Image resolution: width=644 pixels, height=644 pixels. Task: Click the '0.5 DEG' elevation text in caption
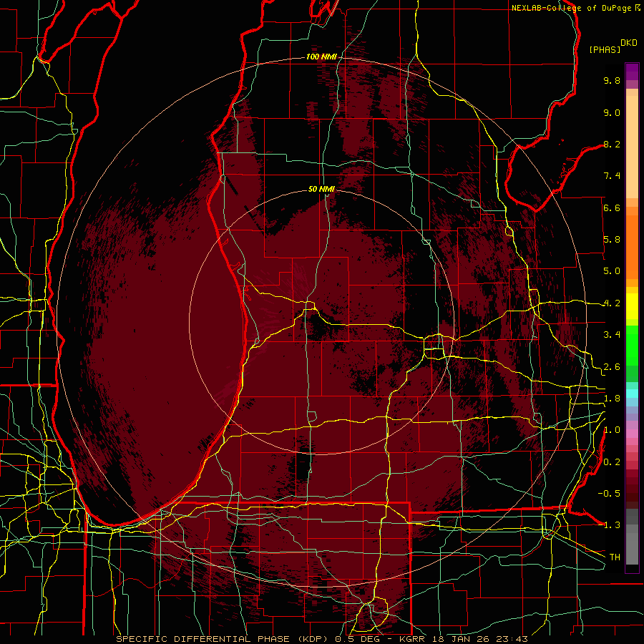click(x=358, y=639)
